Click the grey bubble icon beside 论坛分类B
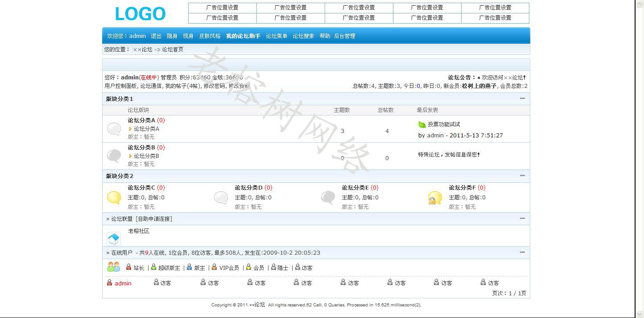This screenshot has width=644, height=318. [x=114, y=156]
